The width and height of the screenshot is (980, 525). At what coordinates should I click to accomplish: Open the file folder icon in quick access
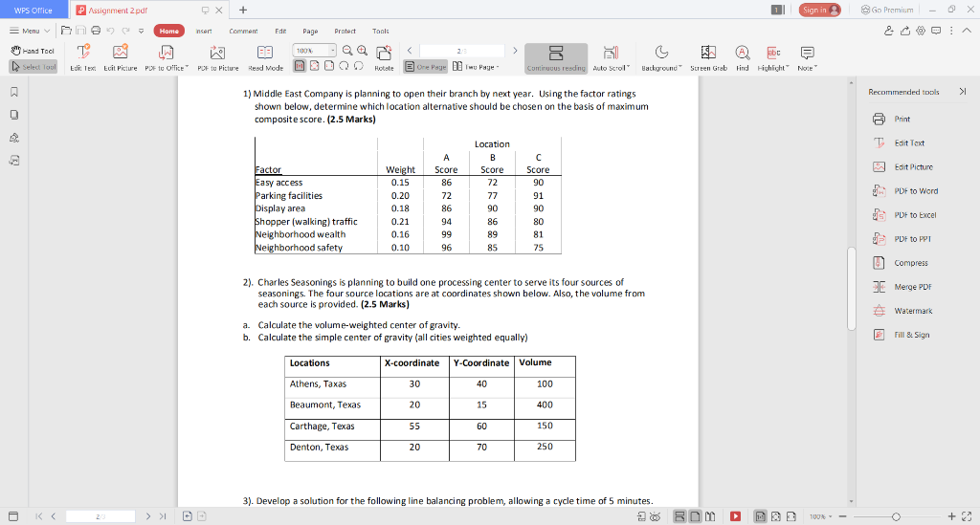pyautogui.click(x=66, y=31)
